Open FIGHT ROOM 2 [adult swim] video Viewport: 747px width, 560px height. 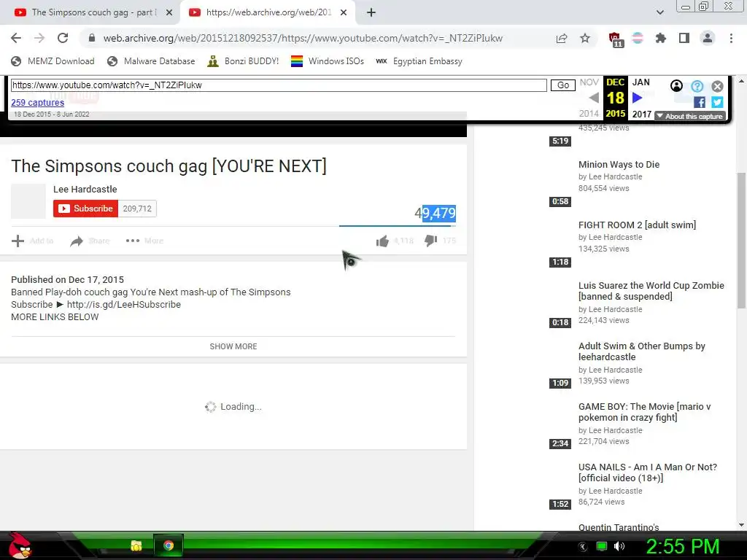[637, 225]
